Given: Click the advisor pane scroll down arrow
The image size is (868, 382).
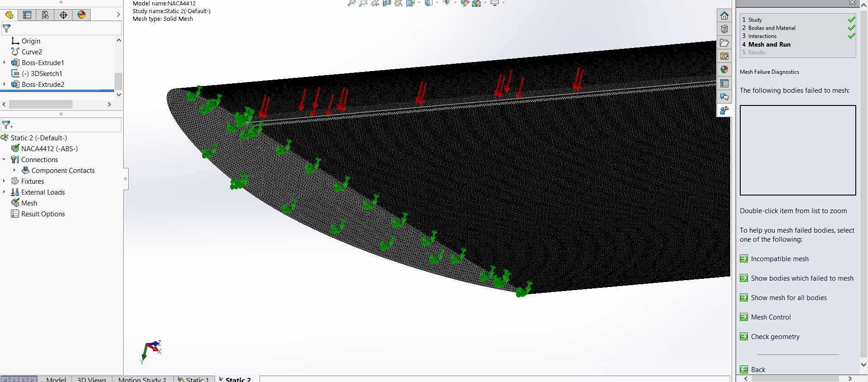Looking at the screenshot, I should pyautogui.click(x=863, y=364).
